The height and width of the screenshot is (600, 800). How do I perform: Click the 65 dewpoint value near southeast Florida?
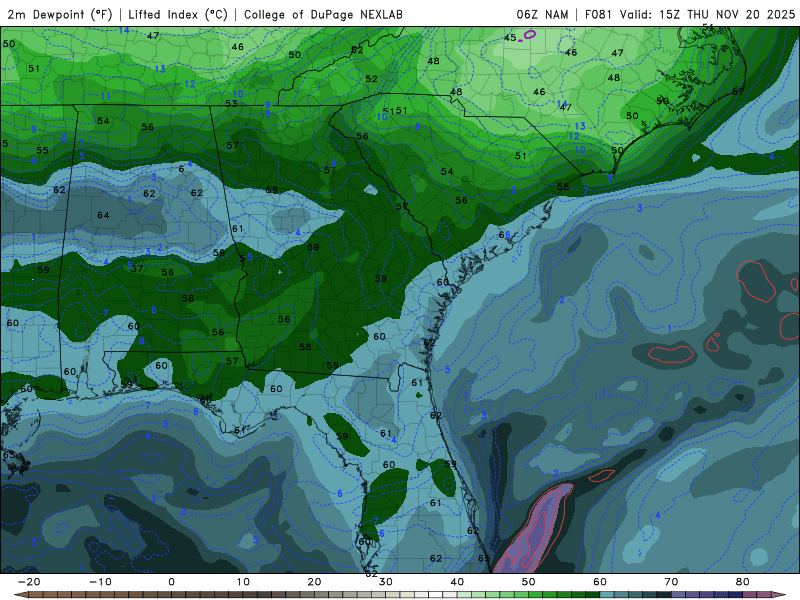click(x=484, y=559)
